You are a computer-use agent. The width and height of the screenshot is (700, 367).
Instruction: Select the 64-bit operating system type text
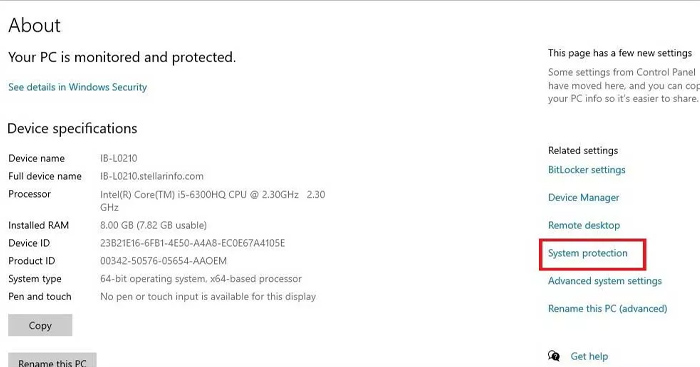[201, 279]
